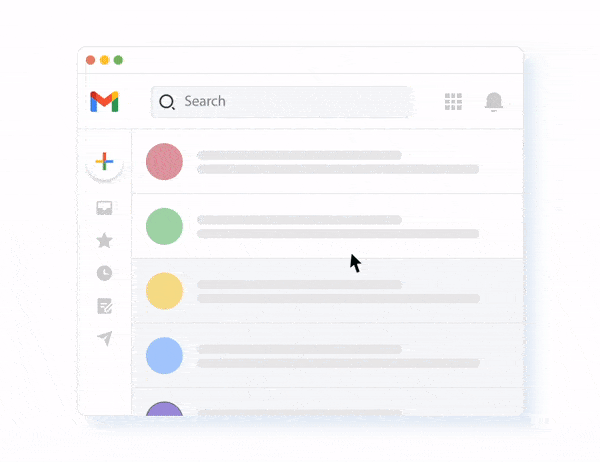Click the multicolor plus compose button
The width and height of the screenshot is (600, 462).
(x=104, y=162)
